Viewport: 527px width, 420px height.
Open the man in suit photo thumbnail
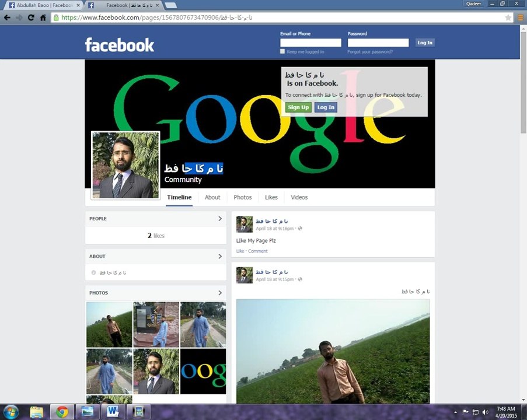coord(156,371)
